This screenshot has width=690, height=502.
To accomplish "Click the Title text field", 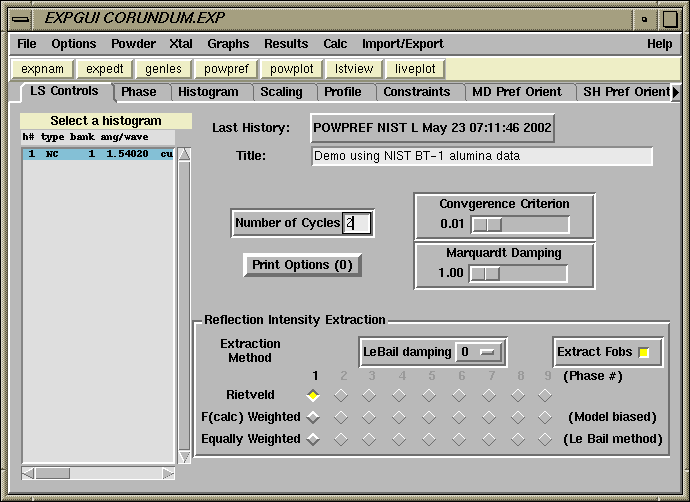I will click(482, 156).
